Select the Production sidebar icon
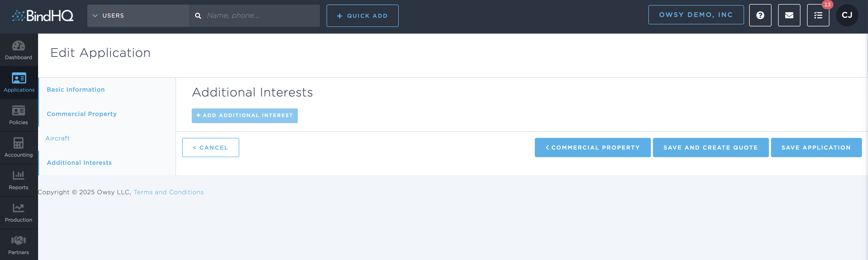 (19, 208)
